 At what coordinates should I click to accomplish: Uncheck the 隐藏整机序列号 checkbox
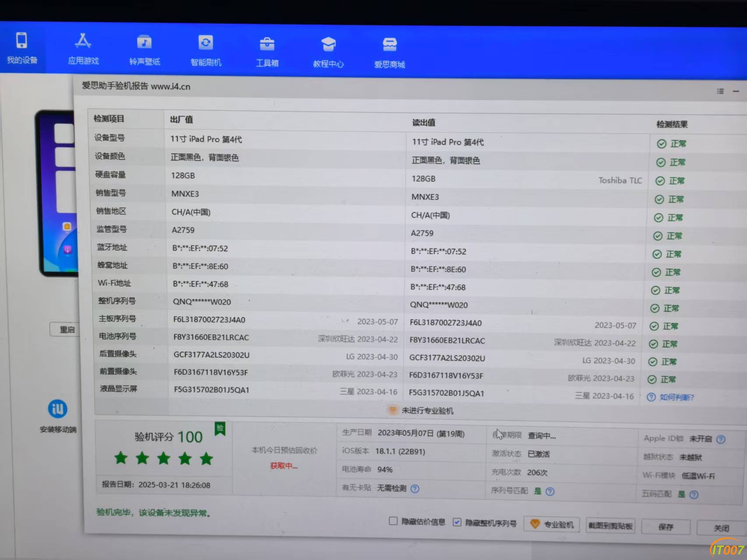tap(457, 522)
